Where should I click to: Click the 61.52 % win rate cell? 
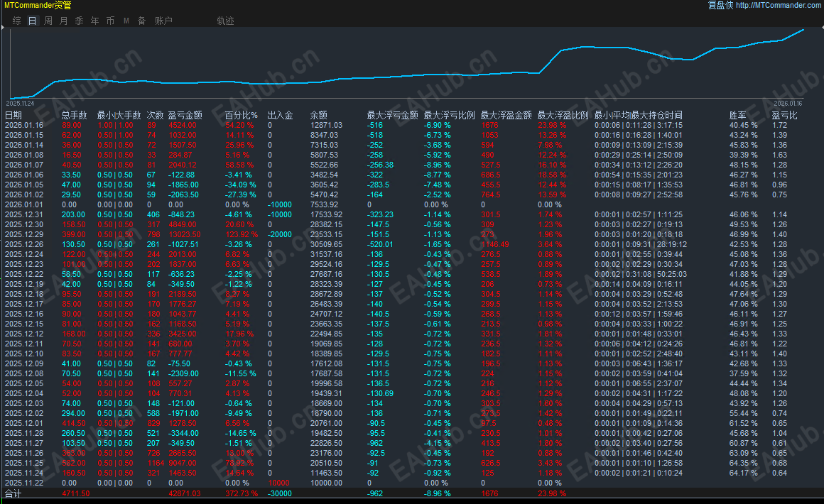[x=744, y=423]
